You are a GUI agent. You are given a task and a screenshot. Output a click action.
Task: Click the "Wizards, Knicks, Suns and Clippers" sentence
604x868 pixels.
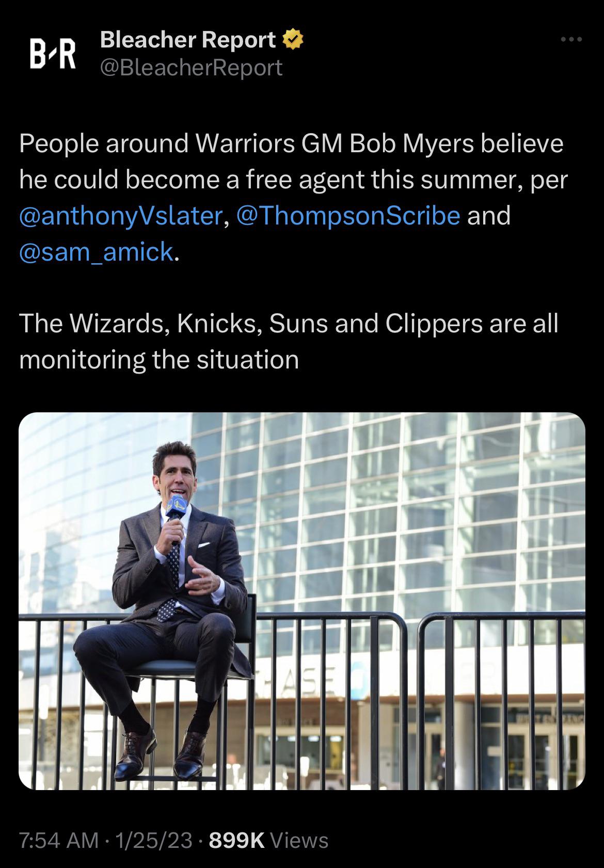289,324
